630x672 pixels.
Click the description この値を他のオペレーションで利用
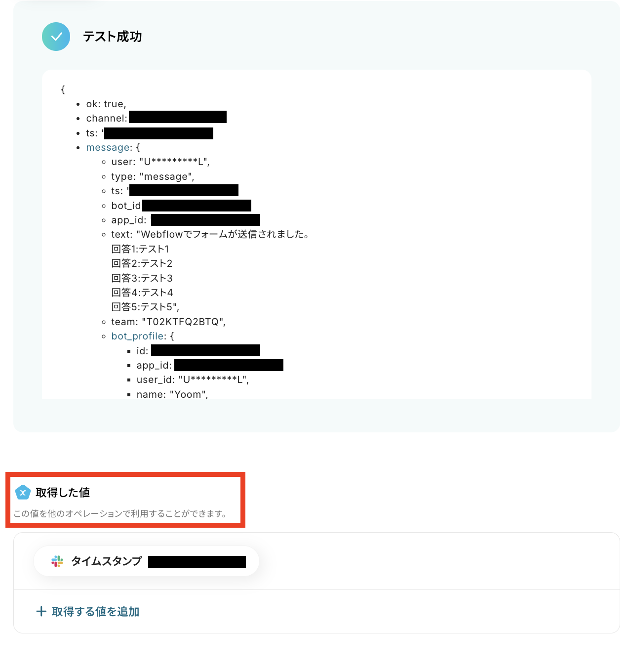coord(120,513)
